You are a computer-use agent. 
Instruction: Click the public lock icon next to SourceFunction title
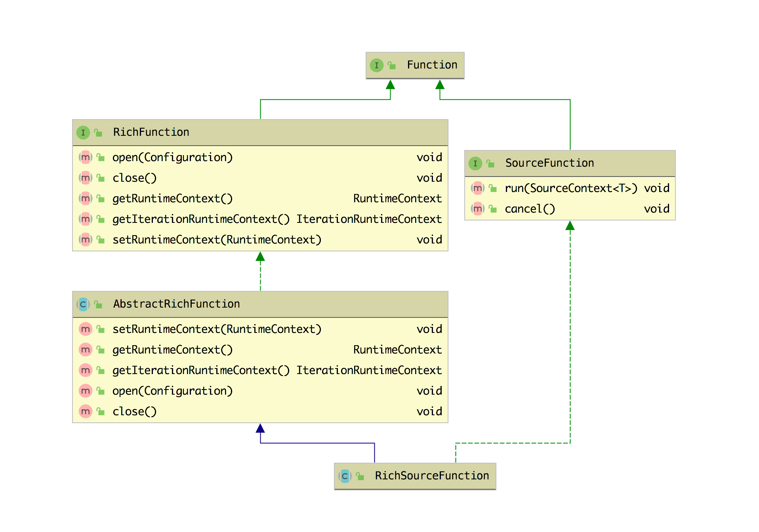490,163
